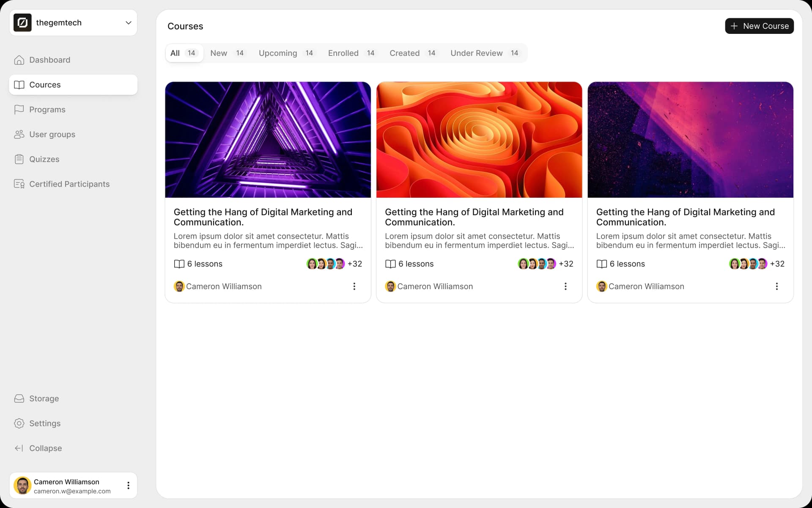Screen dimensions: 812x508
Task: Open Settings via the gear icon
Action: [x=19, y=423]
